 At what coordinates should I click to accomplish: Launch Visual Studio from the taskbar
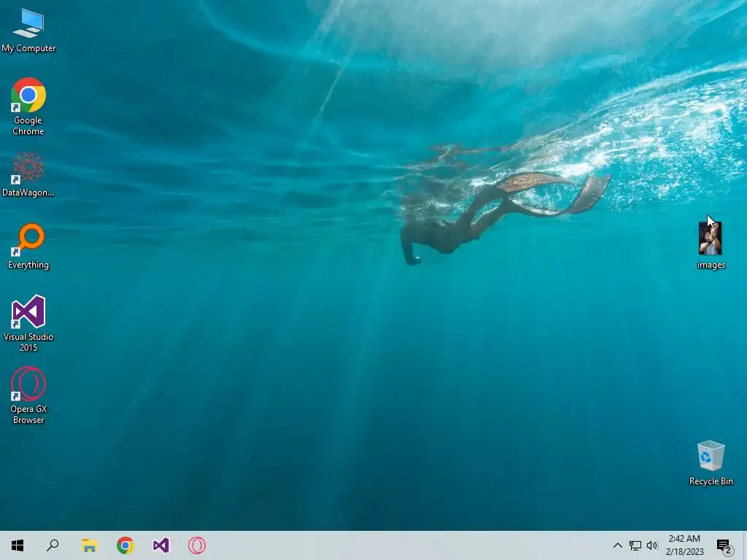coord(161,545)
